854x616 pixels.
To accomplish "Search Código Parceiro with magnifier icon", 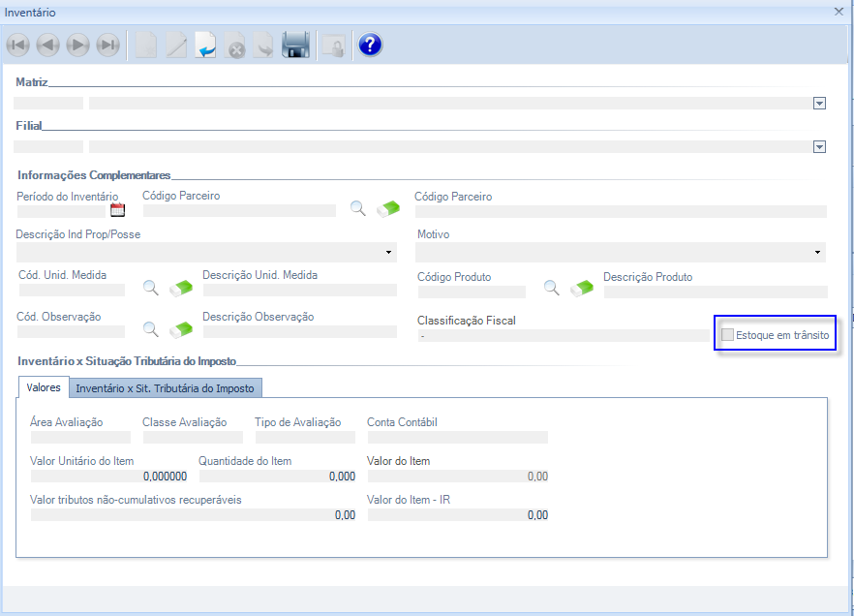I will tap(358, 208).
